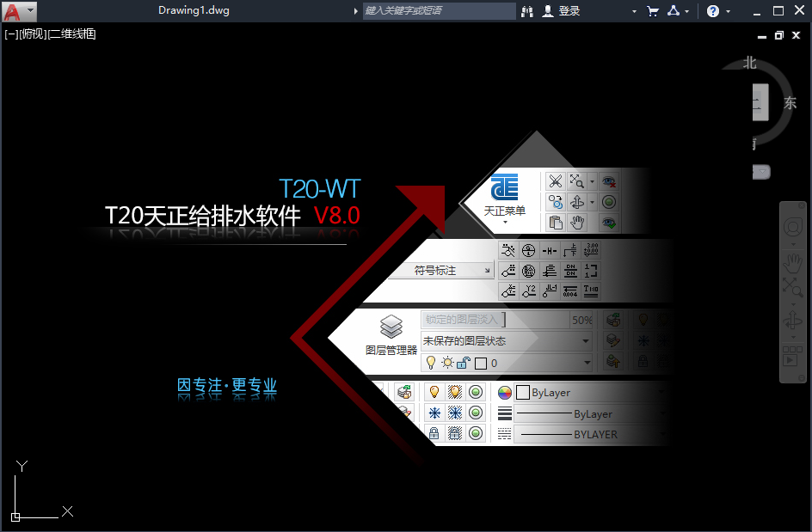Open the coordinate system dropdown below ViewCube
Viewport: 812px width, 532px height.
(762, 172)
